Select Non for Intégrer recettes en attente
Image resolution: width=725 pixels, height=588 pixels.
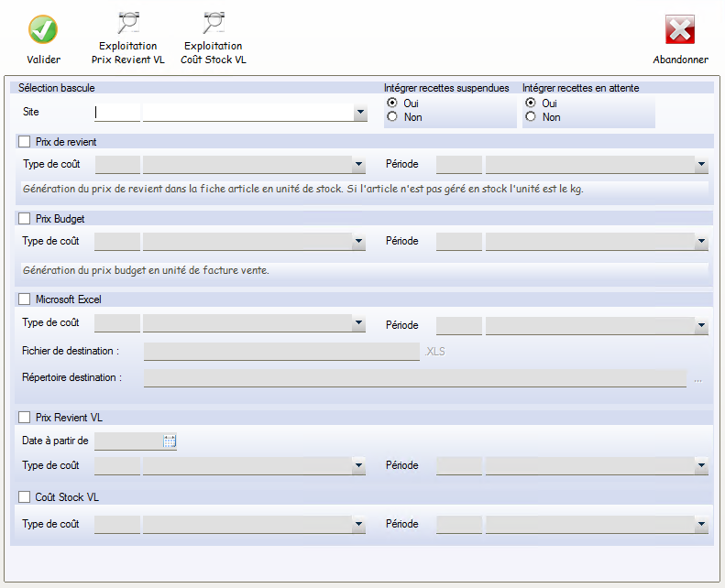(531, 117)
